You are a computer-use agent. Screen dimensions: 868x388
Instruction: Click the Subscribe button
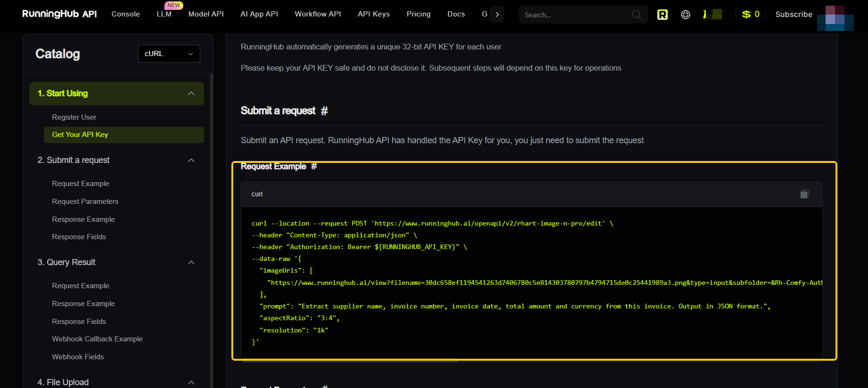coord(794,14)
